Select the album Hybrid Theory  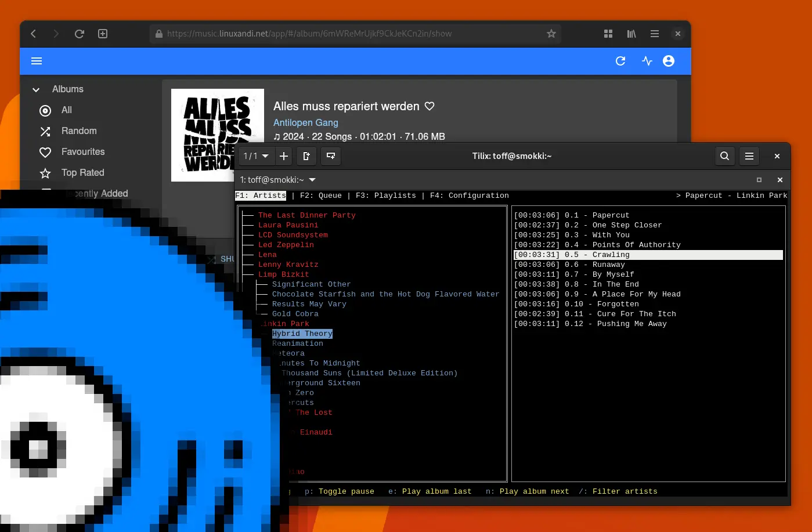click(x=302, y=334)
